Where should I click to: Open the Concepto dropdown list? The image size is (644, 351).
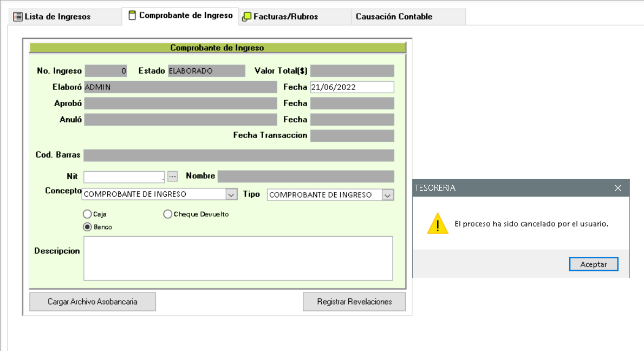tap(231, 194)
